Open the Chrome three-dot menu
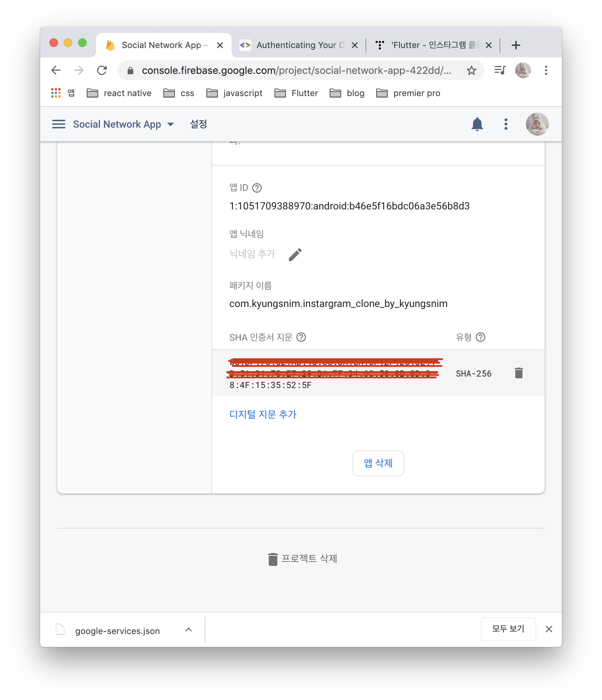602x700 pixels. (546, 70)
